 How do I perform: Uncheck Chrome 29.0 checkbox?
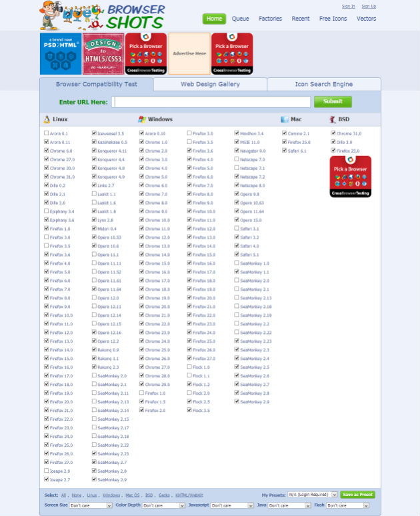(x=141, y=384)
